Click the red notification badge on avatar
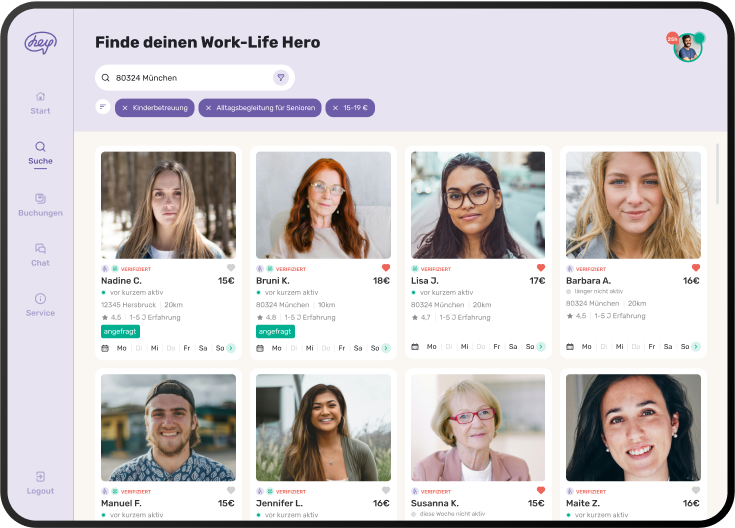The width and height of the screenshot is (735, 528). click(x=672, y=39)
